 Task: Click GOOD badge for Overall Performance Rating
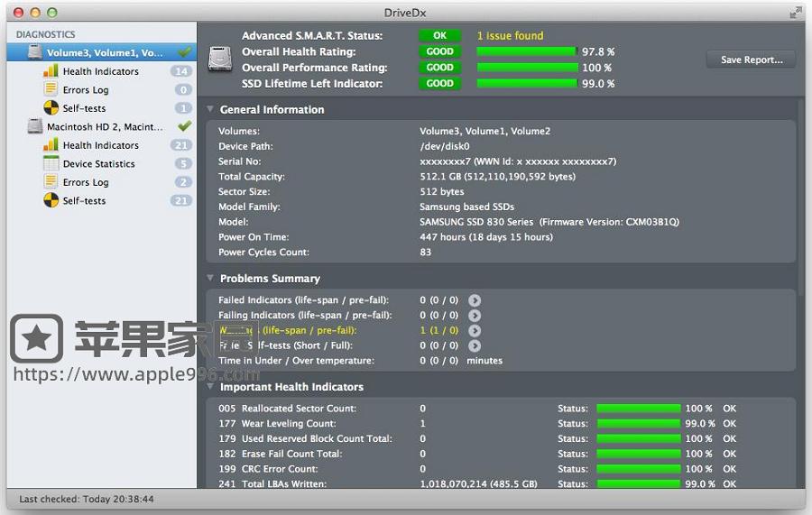(439, 68)
